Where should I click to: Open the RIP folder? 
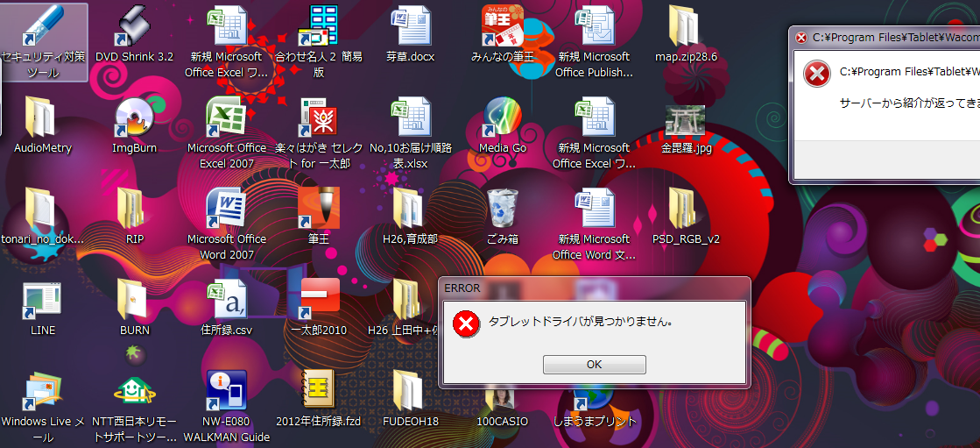click(134, 217)
